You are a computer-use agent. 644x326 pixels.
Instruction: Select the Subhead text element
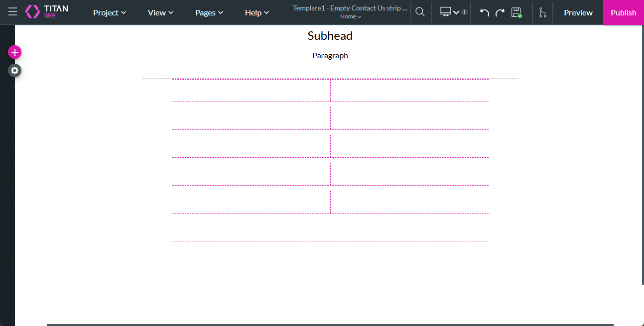(330, 36)
